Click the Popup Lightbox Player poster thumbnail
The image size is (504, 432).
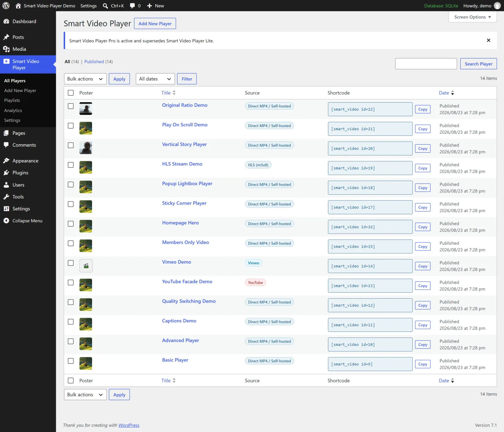point(86,187)
